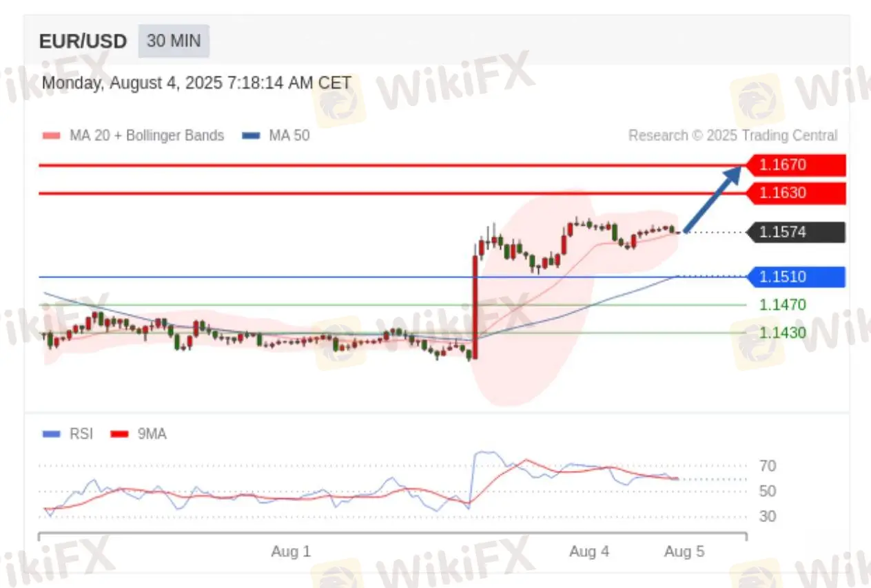Viewport: 871px width, 588px height.
Task: Select the 1.1630 resistance price tag
Action: [796, 193]
